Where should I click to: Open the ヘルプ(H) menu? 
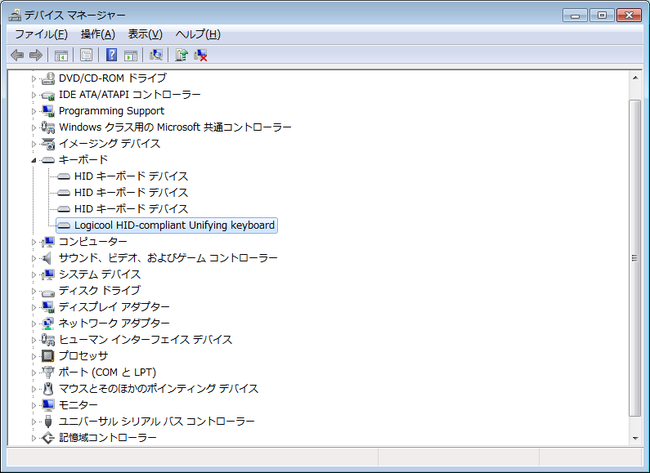[x=198, y=34]
